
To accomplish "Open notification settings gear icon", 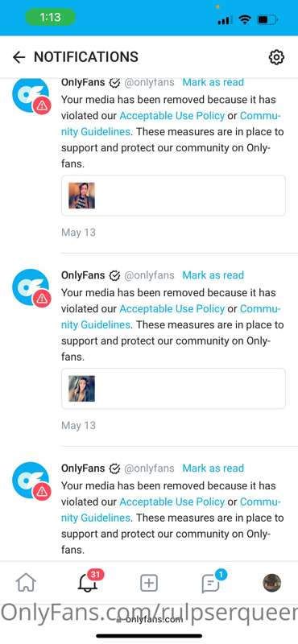I will pos(276,57).
